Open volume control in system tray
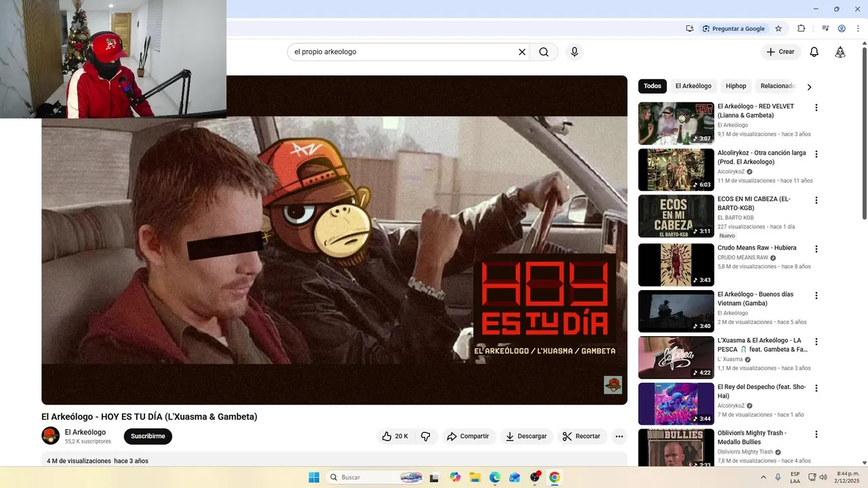Screen dimensions: 868x488 pos(823,477)
